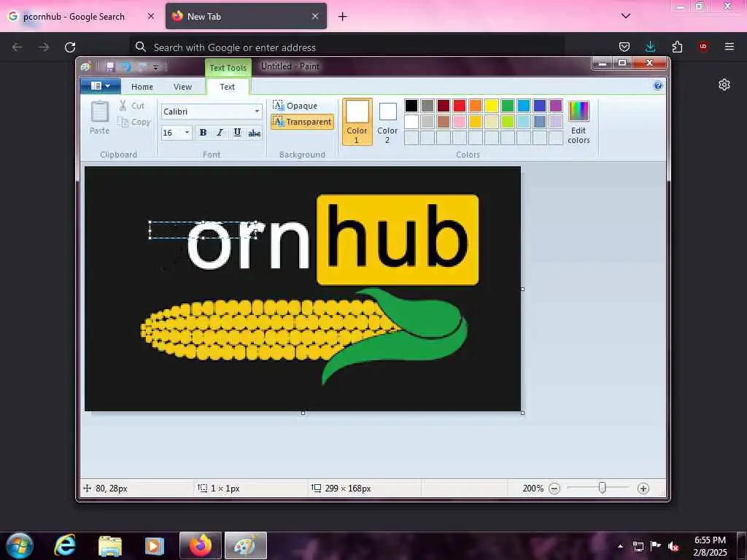Open Paint Help question mark icon
Viewport: 747px width, 560px height.
(658, 86)
